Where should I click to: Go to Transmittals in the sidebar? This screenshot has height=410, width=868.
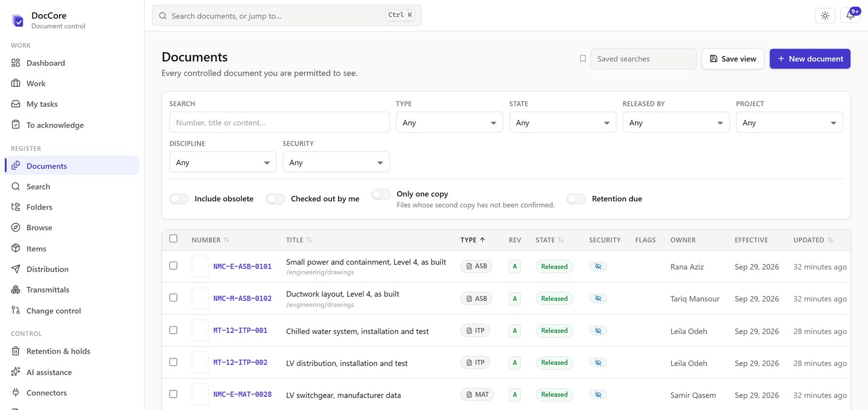48,290
